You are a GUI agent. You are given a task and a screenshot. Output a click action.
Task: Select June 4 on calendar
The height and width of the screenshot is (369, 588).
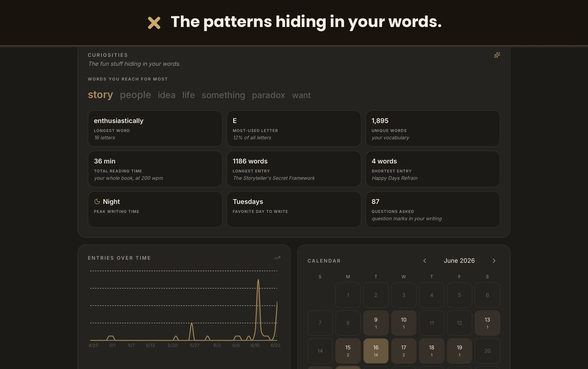click(431, 295)
